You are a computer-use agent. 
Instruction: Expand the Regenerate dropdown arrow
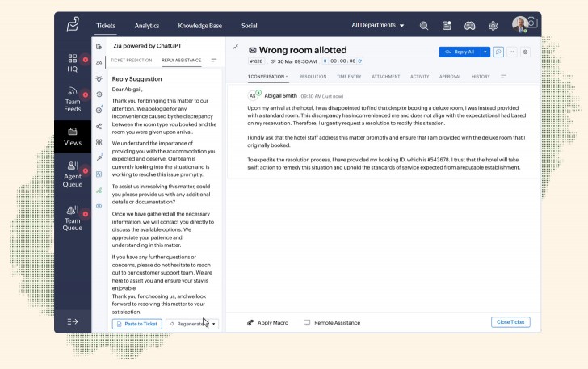point(214,324)
